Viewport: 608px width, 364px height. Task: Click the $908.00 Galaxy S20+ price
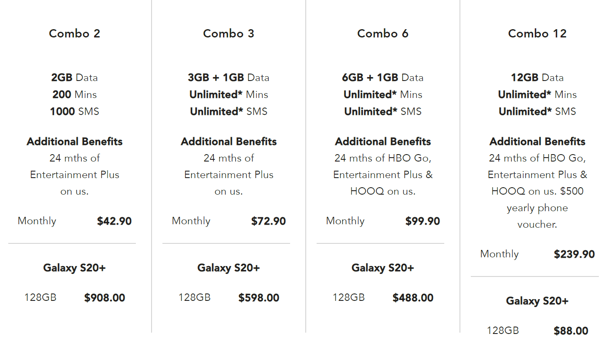105,298
